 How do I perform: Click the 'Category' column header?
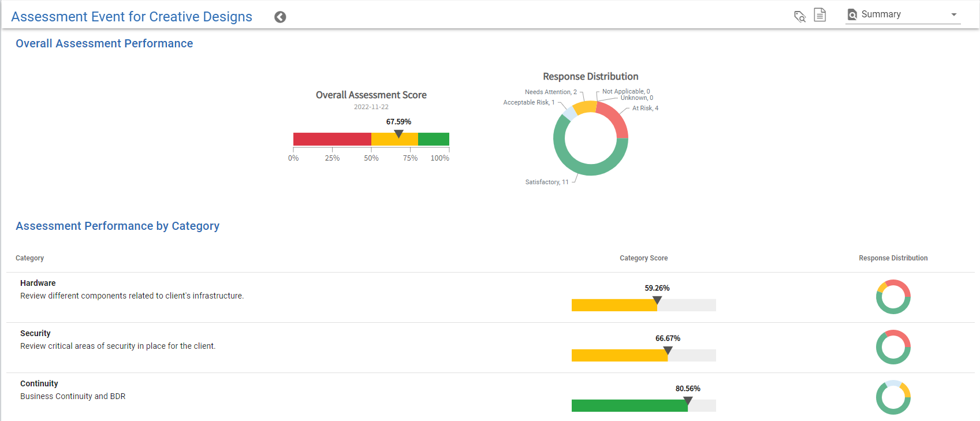(x=29, y=258)
